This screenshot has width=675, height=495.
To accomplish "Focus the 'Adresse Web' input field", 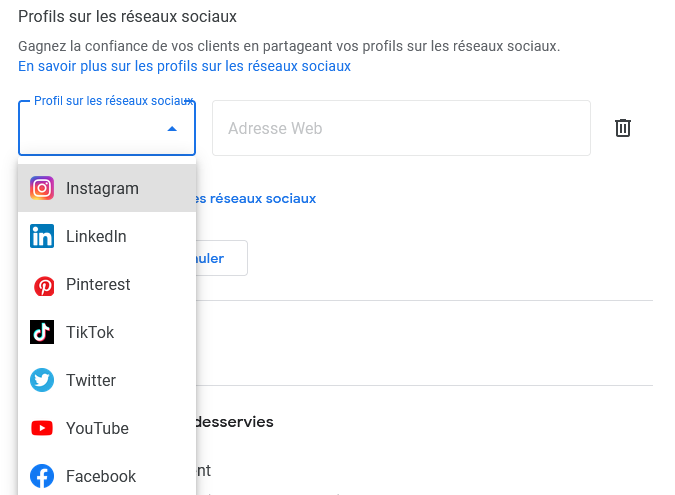I will click(x=400, y=128).
